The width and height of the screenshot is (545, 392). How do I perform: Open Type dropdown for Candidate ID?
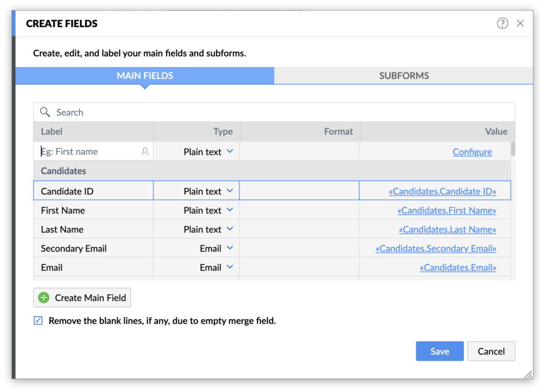pyautogui.click(x=229, y=191)
